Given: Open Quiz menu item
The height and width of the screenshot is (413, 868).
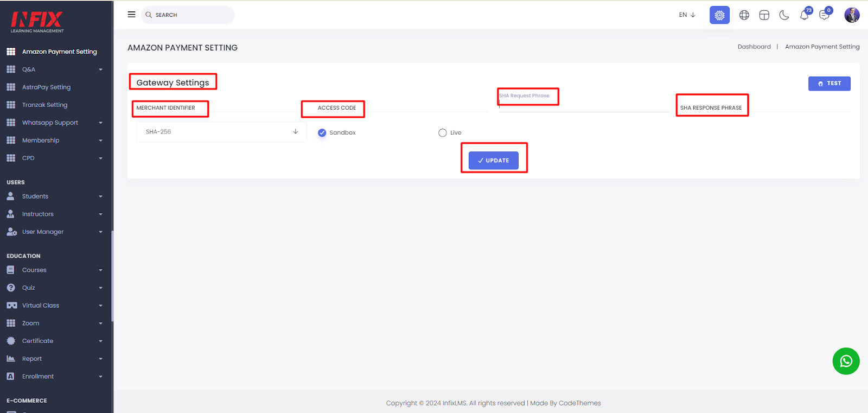Looking at the screenshot, I should (x=28, y=288).
